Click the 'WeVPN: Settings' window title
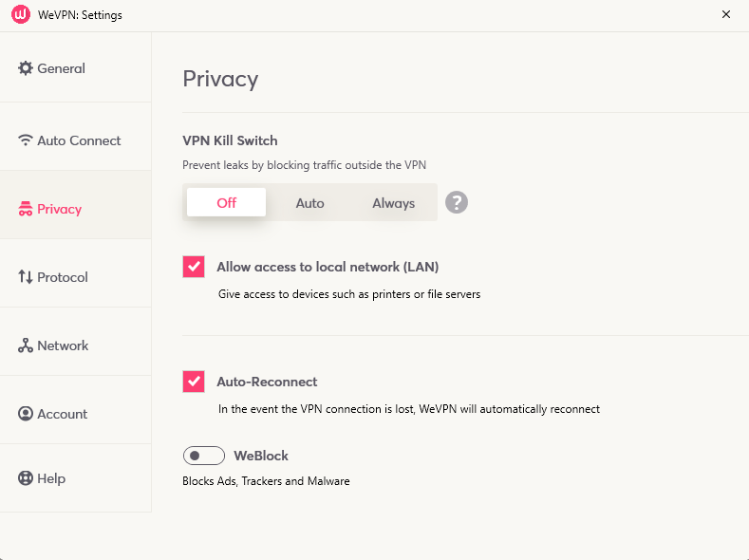The width and height of the screenshot is (749, 560). click(x=81, y=15)
